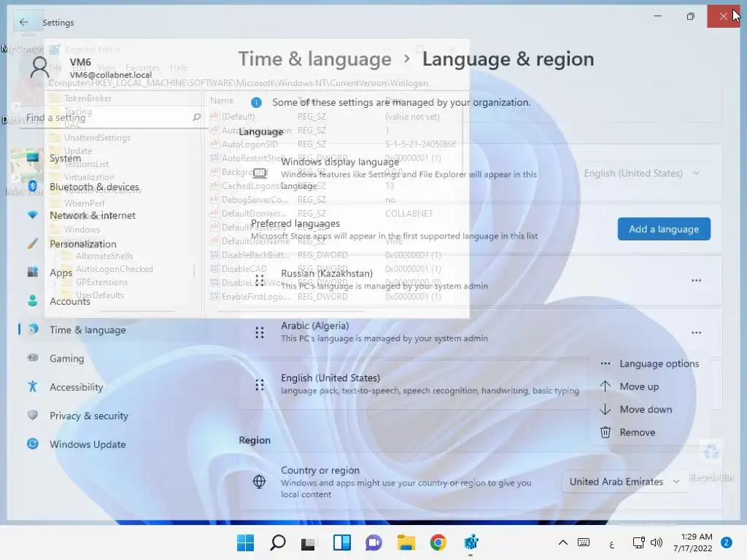Open the Widgets panel from the taskbar
747x560 pixels.
pyautogui.click(x=342, y=542)
